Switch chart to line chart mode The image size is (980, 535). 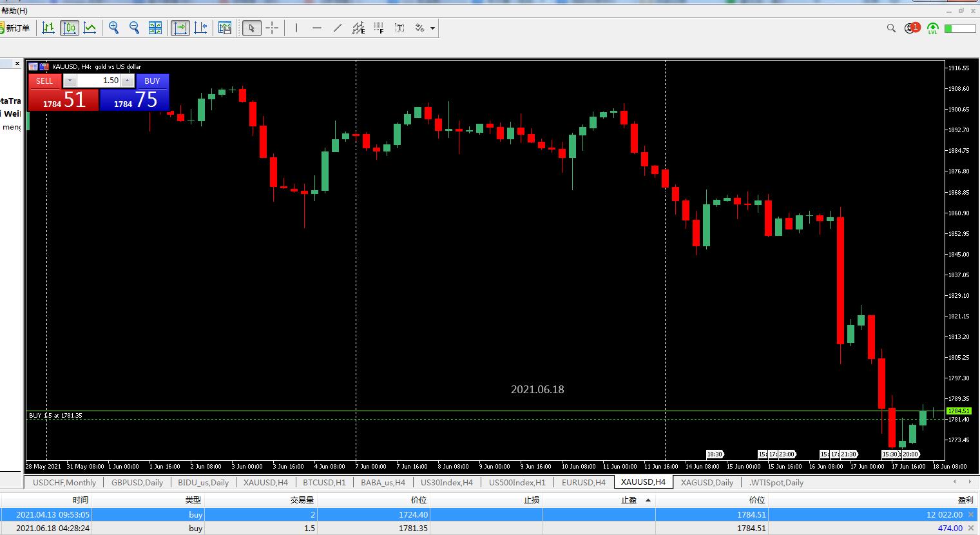[90, 28]
